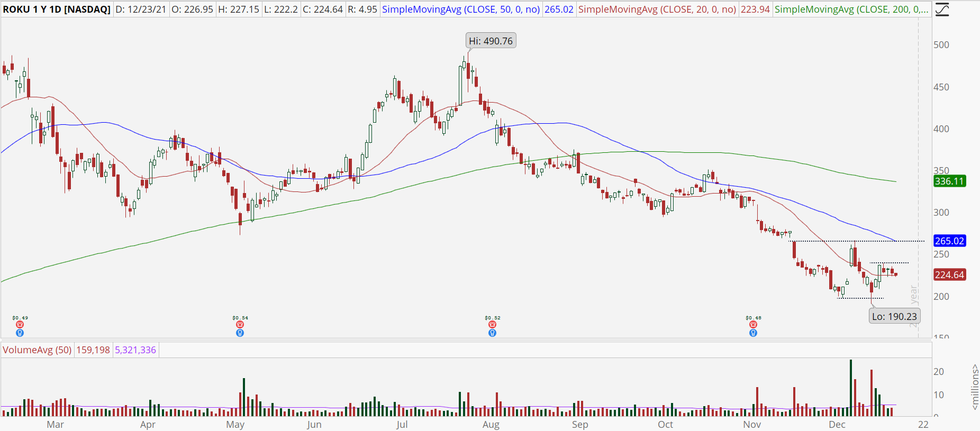This screenshot has height=431, width=980.
Task: Click the blue lightbulb icon under $0.54
Action: click(x=240, y=333)
